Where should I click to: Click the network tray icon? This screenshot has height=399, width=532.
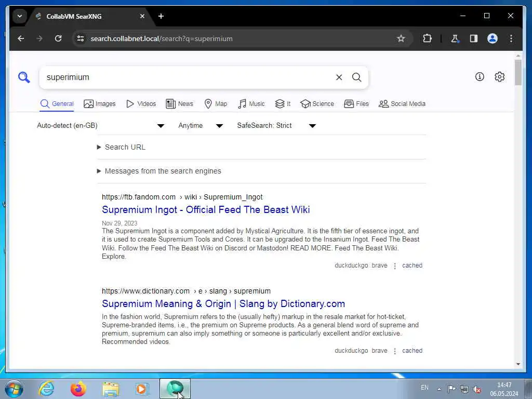[x=464, y=389]
